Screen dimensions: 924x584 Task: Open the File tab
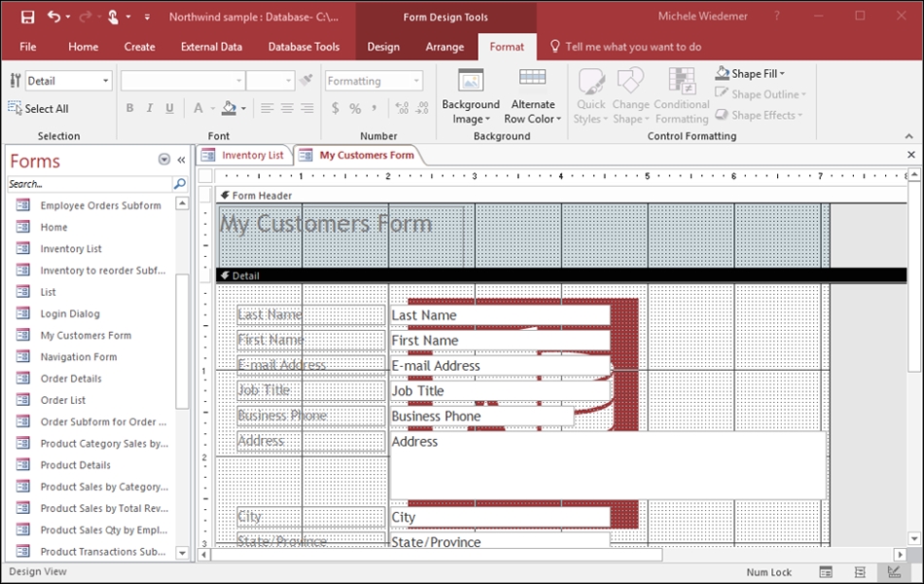coord(27,47)
